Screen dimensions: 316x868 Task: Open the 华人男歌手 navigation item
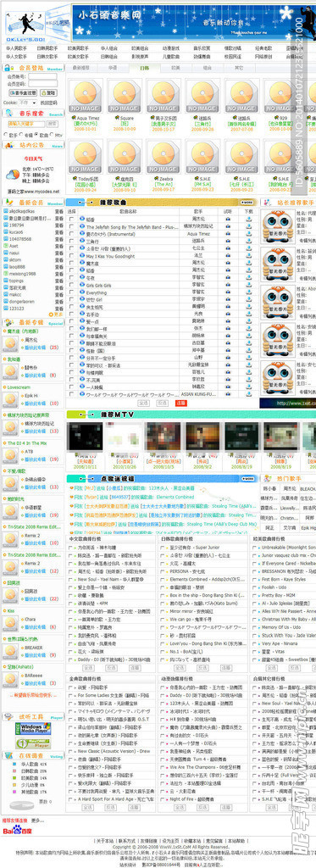coord(16,48)
